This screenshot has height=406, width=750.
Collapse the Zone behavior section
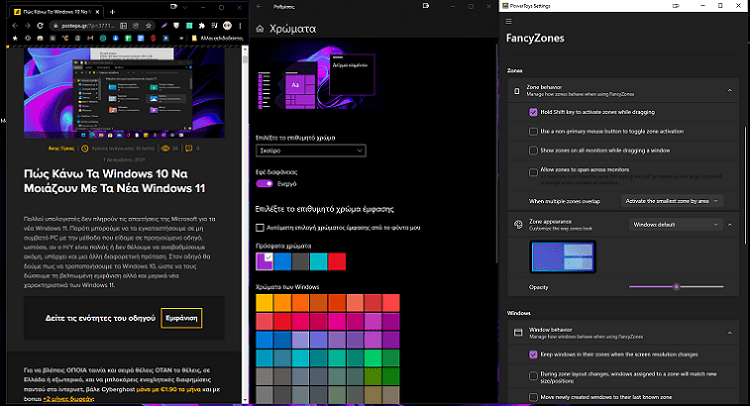[x=729, y=90]
